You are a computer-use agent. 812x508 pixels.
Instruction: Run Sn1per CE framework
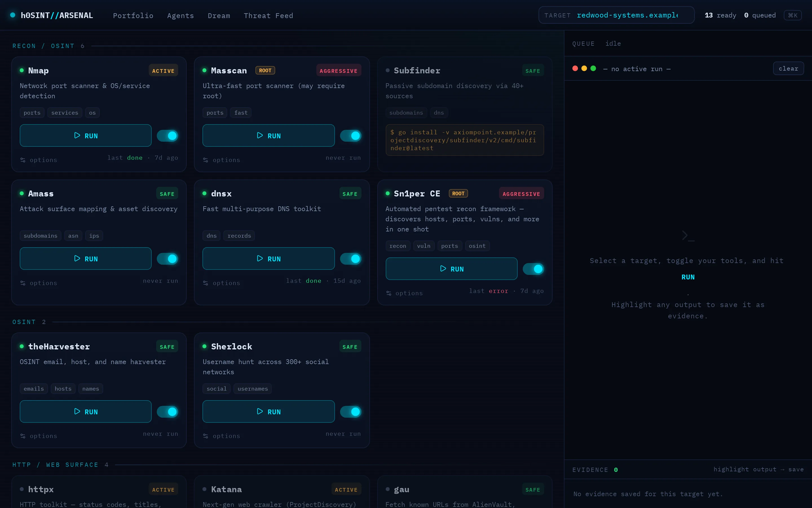pos(451,268)
